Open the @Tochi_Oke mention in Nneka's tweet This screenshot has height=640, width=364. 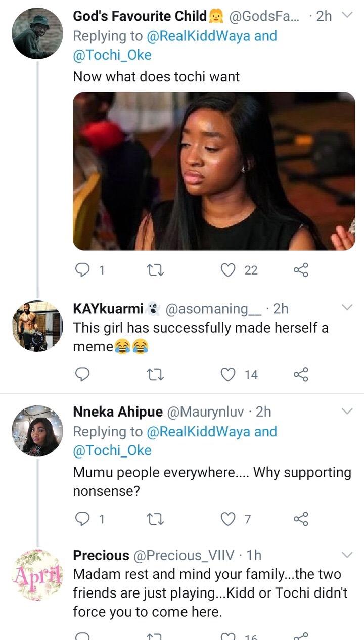tap(112, 450)
